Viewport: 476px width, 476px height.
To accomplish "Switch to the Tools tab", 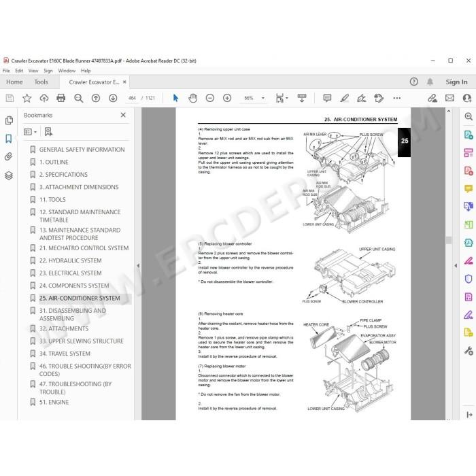I will [41, 82].
